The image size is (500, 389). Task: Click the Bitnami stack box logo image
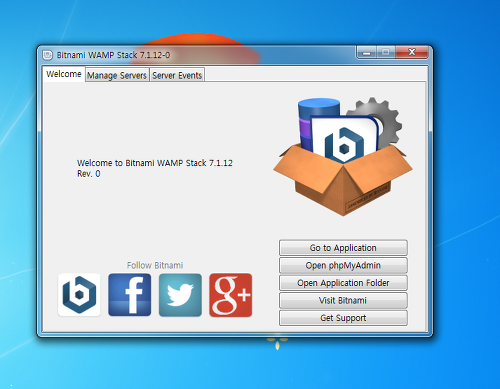(x=343, y=157)
